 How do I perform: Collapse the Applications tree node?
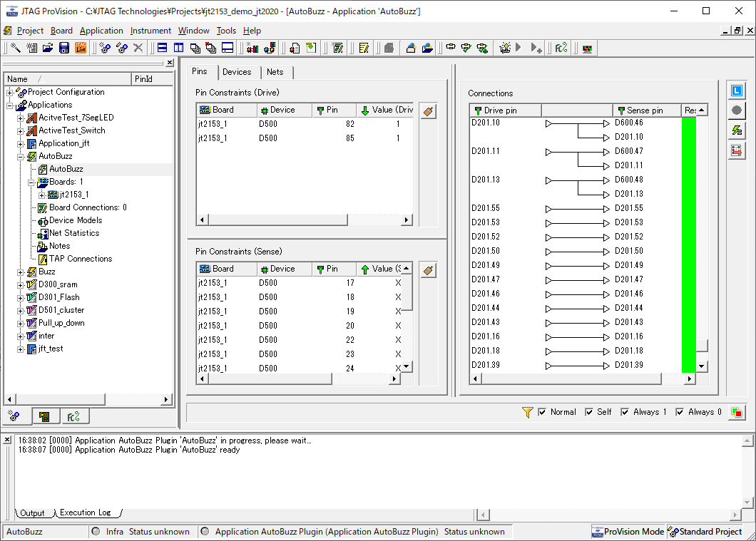pos(10,105)
